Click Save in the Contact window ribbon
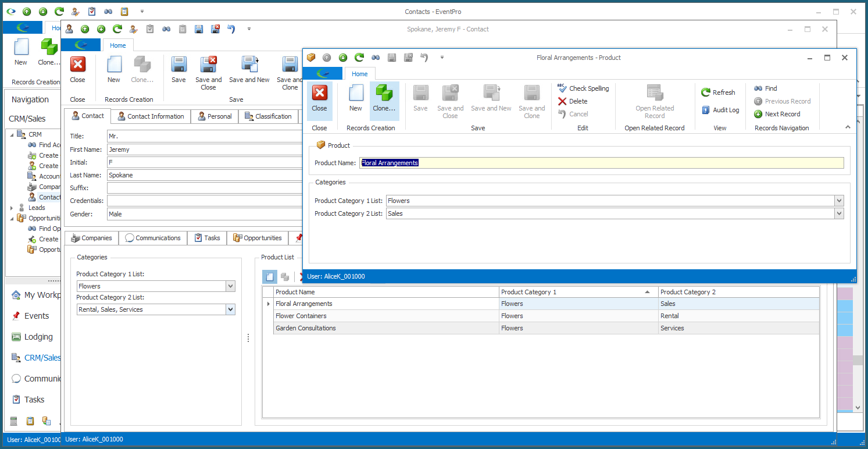The width and height of the screenshot is (868, 449). (x=178, y=70)
